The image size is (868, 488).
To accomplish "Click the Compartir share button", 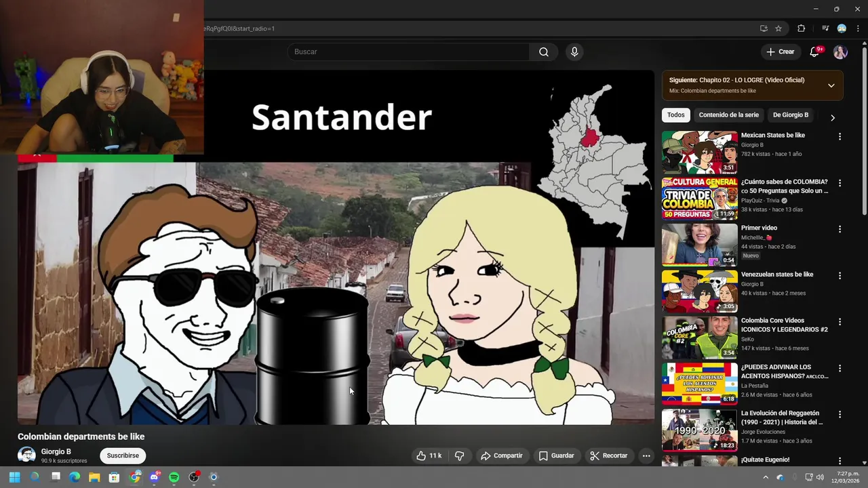I will point(501,455).
